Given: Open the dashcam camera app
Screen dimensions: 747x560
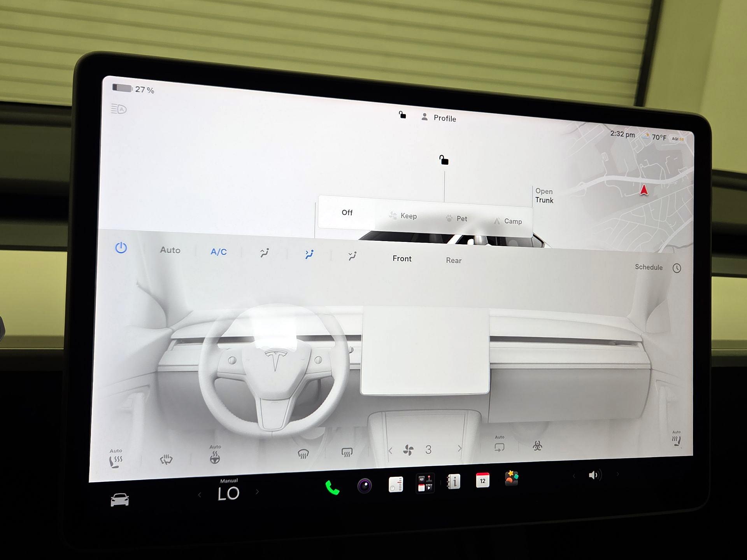Looking at the screenshot, I should point(365,485).
